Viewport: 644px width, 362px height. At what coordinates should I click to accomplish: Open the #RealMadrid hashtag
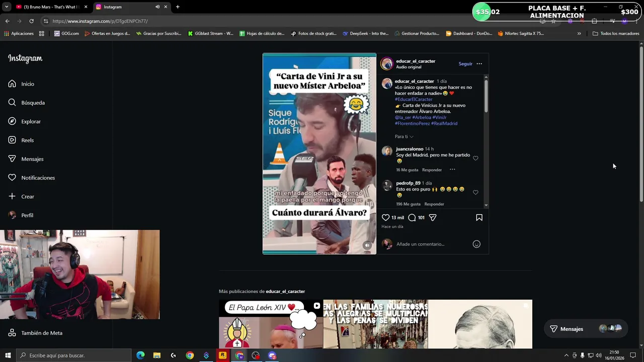click(x=444, y=124)
